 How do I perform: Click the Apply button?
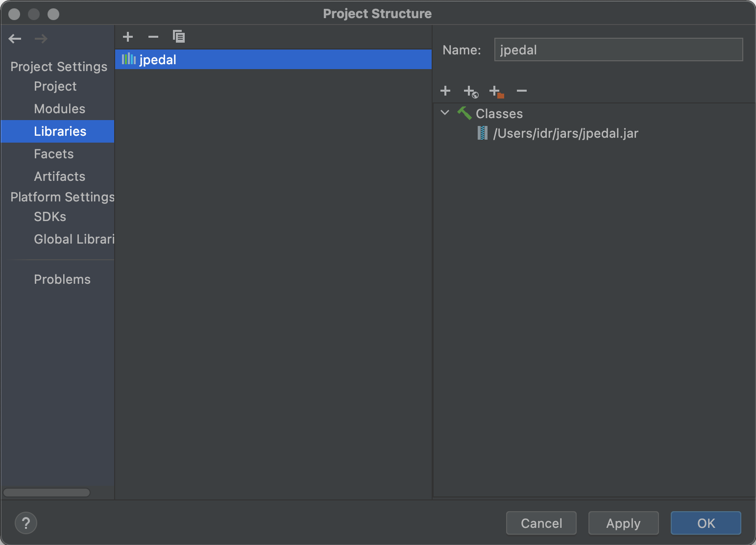(x=623, y=523)
